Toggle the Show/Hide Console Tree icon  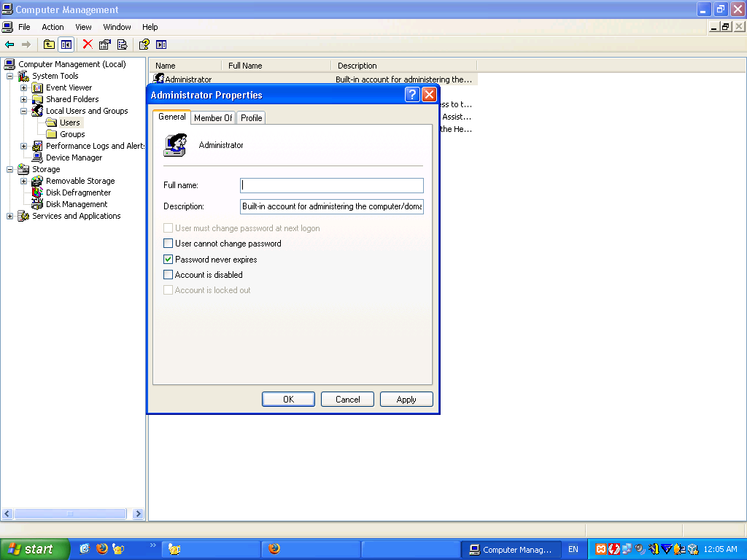point(66,44)
